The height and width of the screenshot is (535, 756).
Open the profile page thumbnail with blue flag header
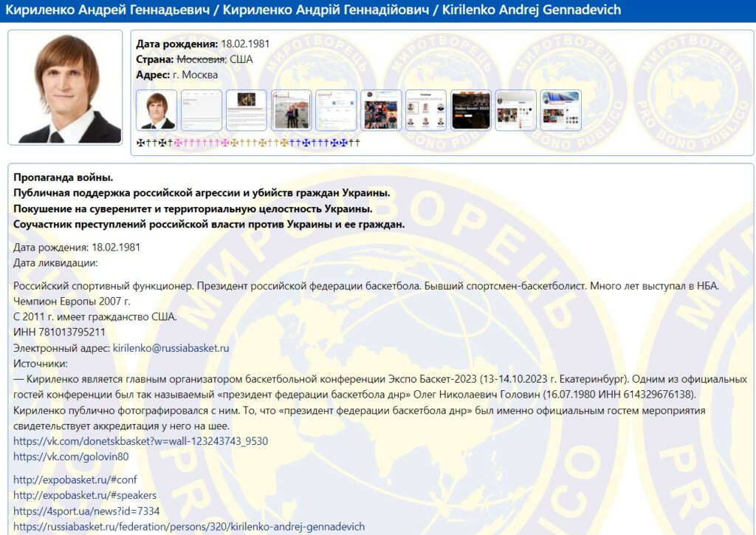[x=561, y=111]
